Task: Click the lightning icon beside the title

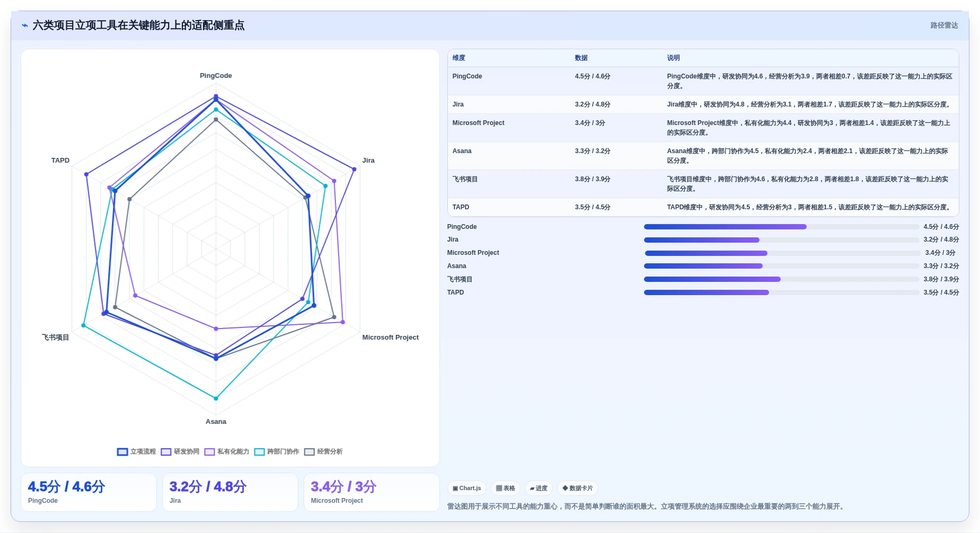Action: (24, 25)
